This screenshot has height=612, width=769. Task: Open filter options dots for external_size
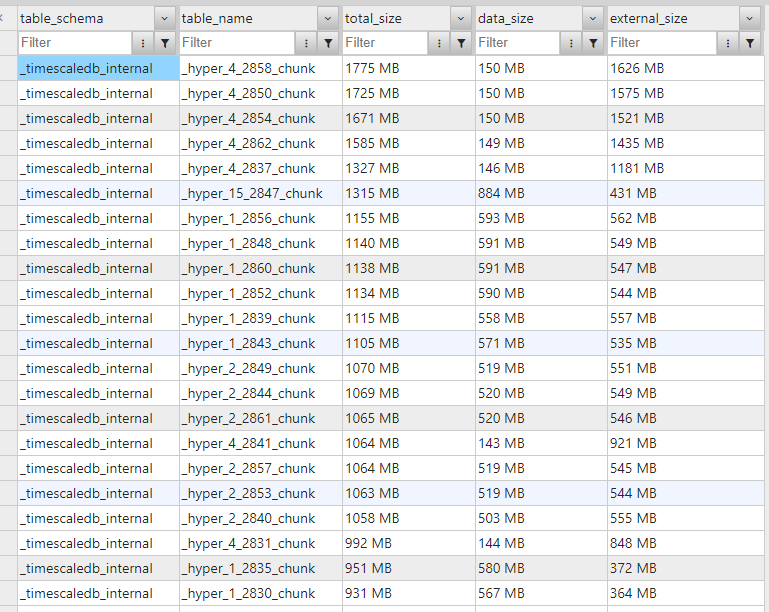pos(728,43)
